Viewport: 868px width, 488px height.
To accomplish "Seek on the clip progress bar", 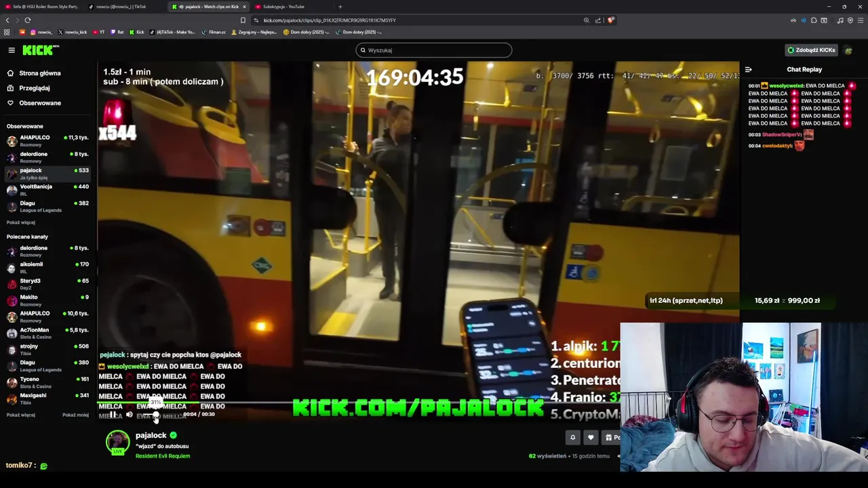I will [418, 403].
